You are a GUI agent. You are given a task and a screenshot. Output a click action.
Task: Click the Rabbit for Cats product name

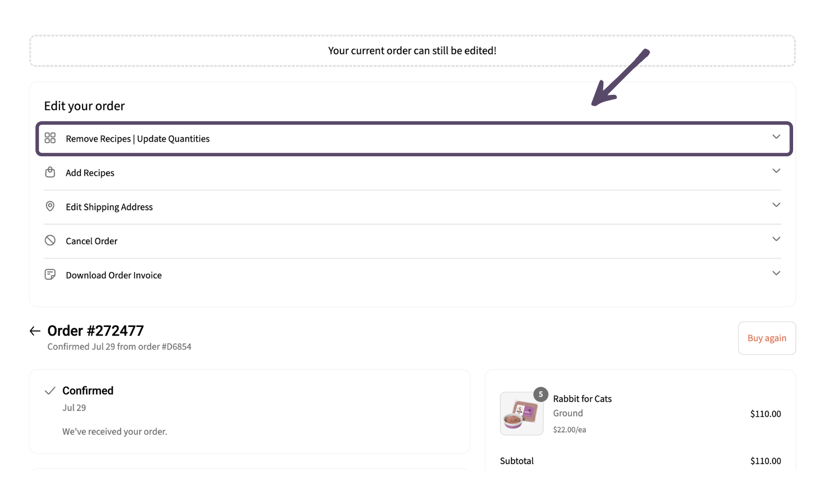tap(582, 399)
